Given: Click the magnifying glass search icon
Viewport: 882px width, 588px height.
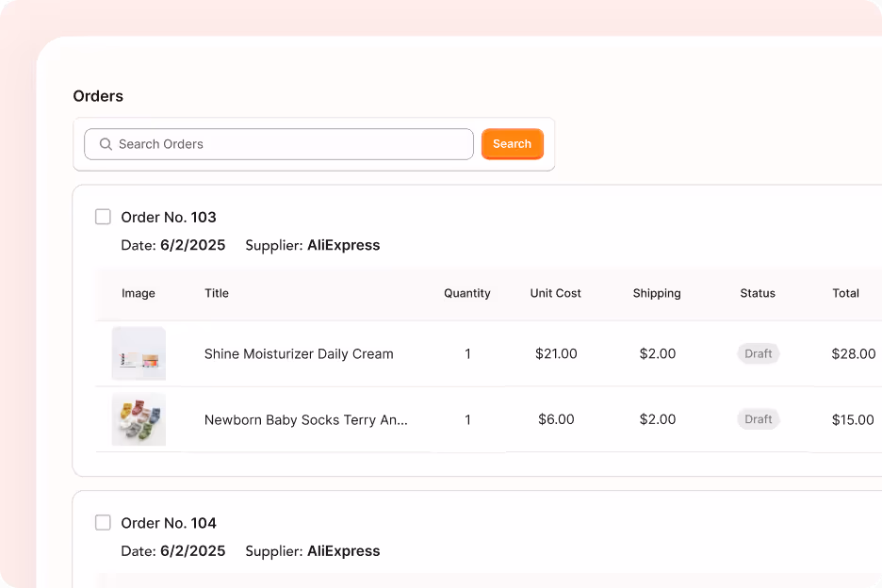Looking at the screenshot, I should tap(106, 144).
